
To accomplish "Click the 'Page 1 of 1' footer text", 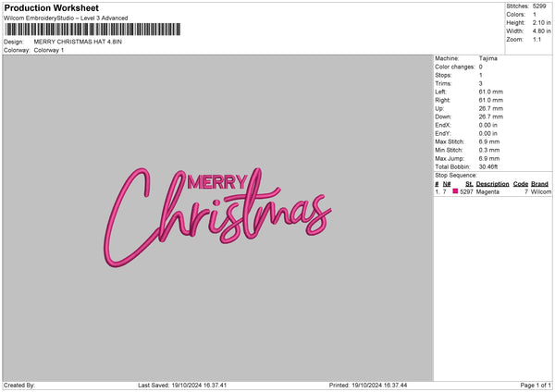I will tap(536, 386).
